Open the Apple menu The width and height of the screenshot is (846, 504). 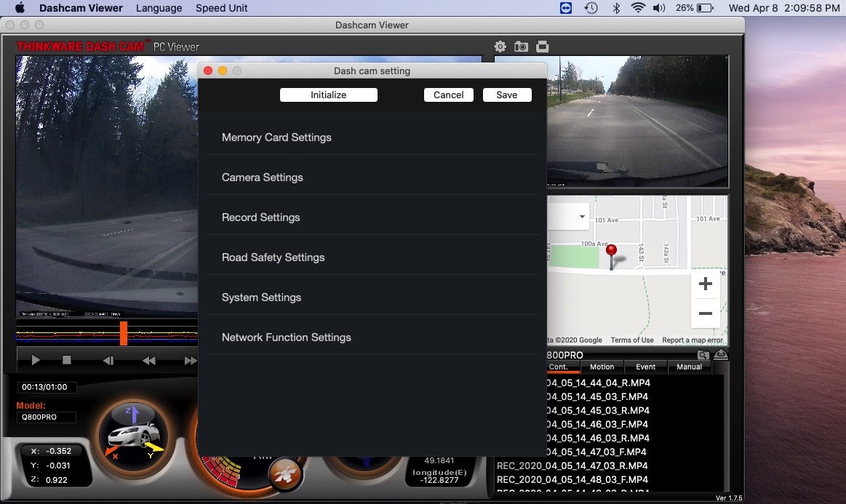(20, 8)
